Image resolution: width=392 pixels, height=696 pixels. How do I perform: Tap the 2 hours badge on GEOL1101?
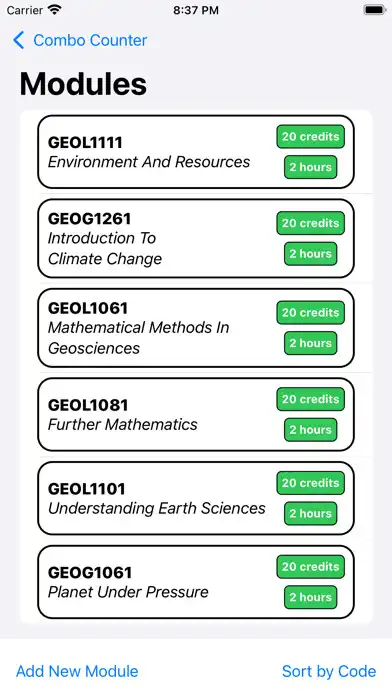pyautogui.click(x=310, y=514)
